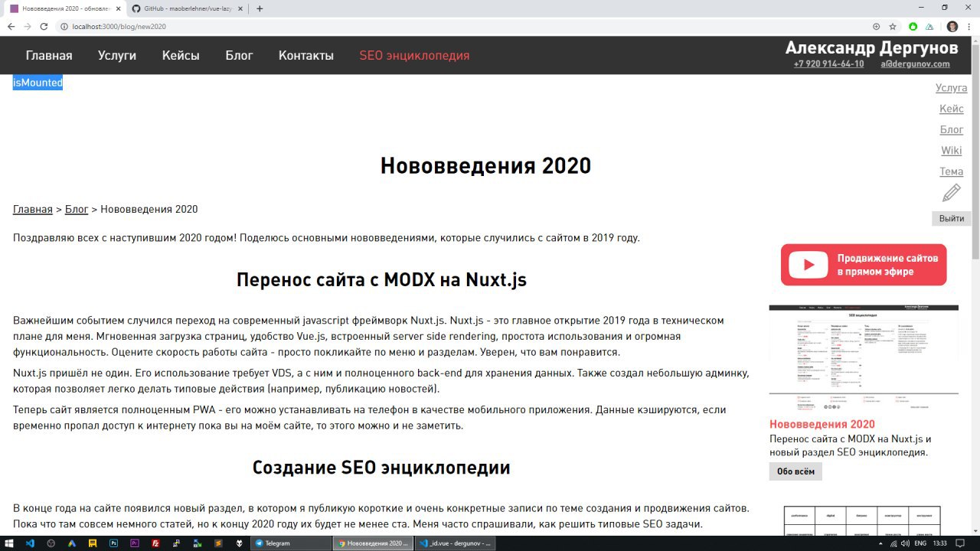
Task: Switch to _id.vue VS Code taskbar window
Action: [x=456, y=543]
